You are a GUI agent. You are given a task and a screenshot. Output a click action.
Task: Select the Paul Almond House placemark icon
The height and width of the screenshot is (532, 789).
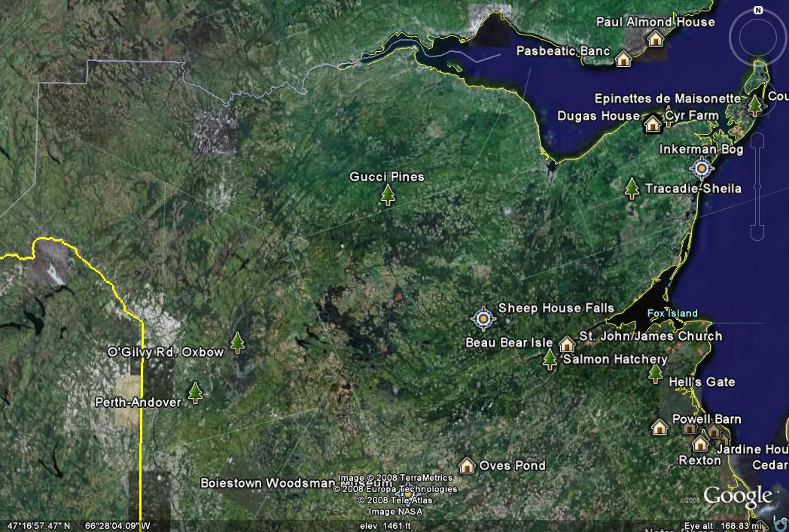pyautogui.click(x=656, y=38)
